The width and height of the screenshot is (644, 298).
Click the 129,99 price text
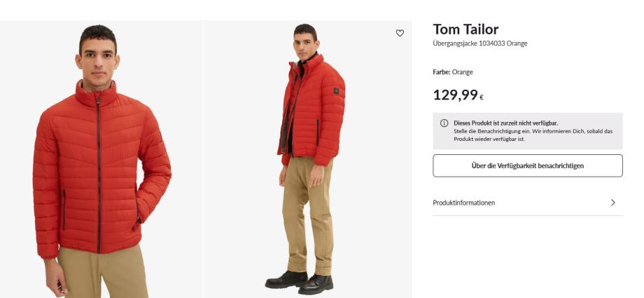click(455, 95)
